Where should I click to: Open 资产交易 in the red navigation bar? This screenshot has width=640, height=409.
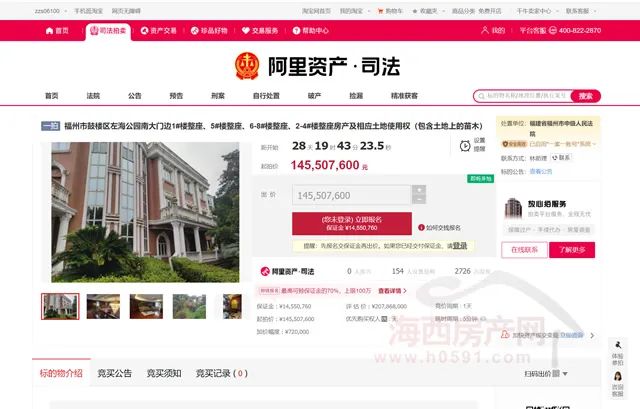pyautogui.click(x=158, y=31)
